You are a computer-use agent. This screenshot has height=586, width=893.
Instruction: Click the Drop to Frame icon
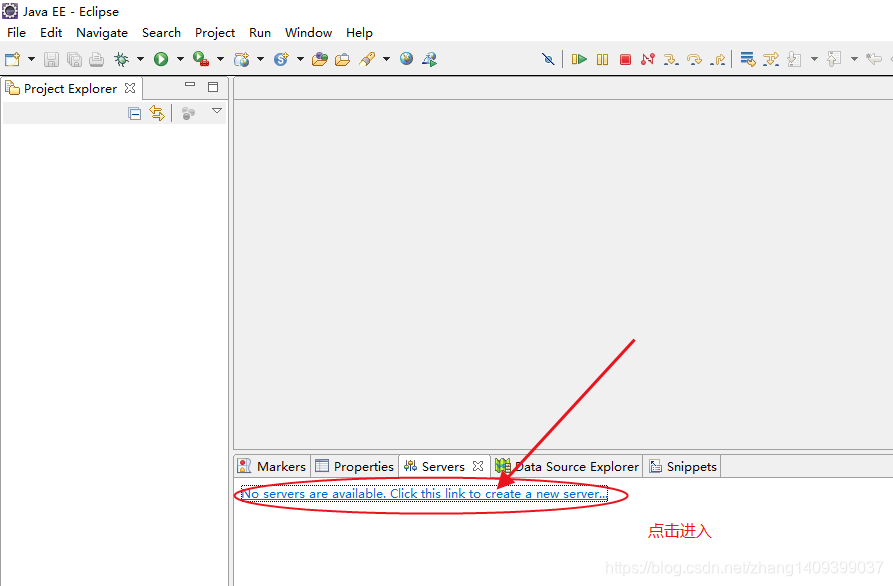point(747,59)
